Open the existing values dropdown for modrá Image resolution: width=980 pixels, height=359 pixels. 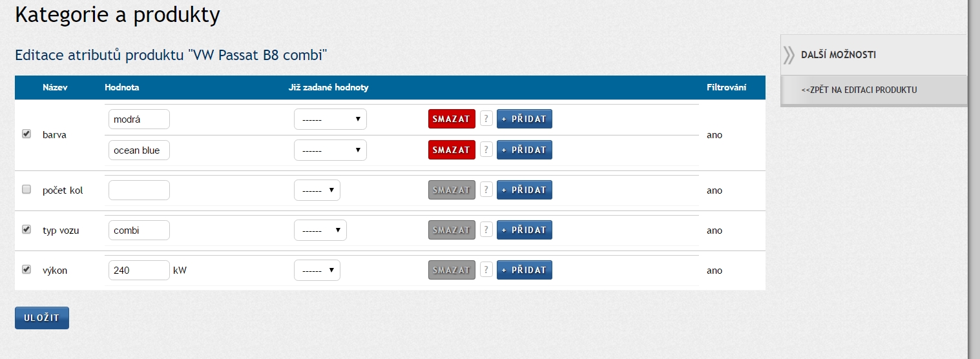[x=330, y=119]
